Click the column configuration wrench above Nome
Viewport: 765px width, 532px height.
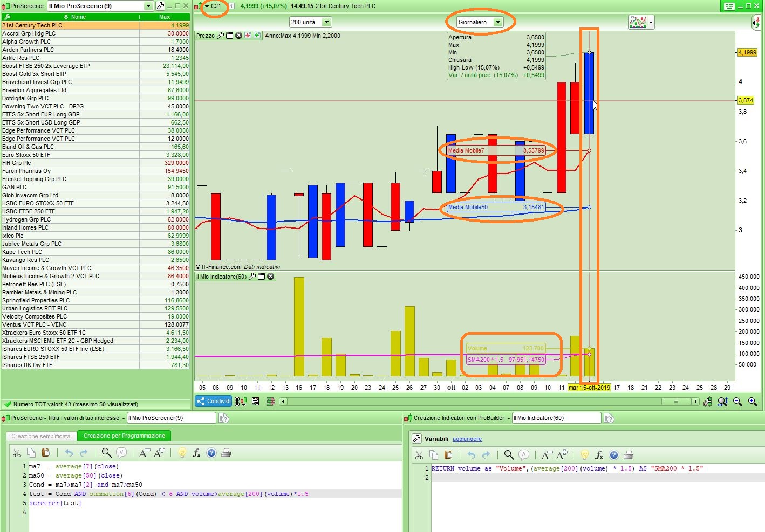[x=7, y=17]
